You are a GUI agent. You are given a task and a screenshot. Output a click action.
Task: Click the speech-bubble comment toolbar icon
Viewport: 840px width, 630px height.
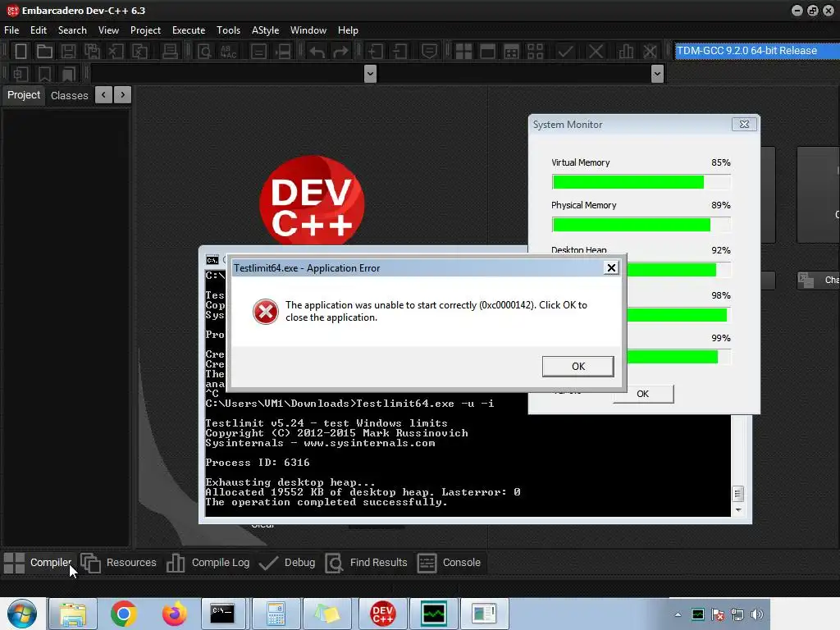(429, 52)
